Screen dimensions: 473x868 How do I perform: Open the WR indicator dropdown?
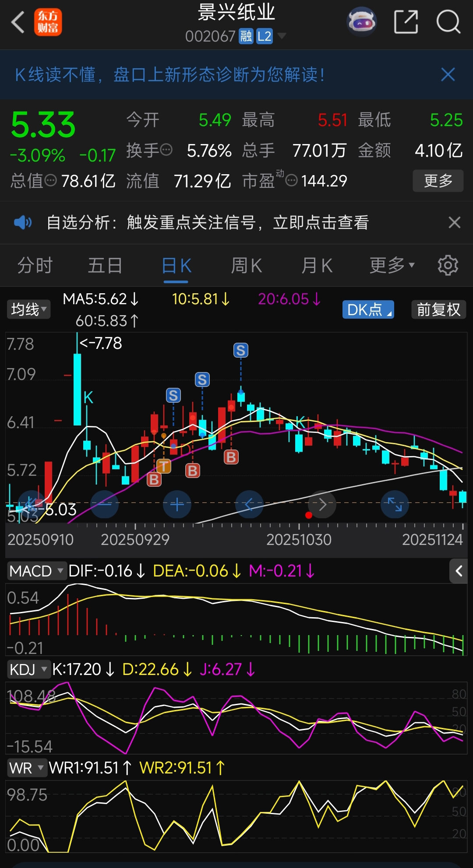pyautogui.click(x=27, y=768)
